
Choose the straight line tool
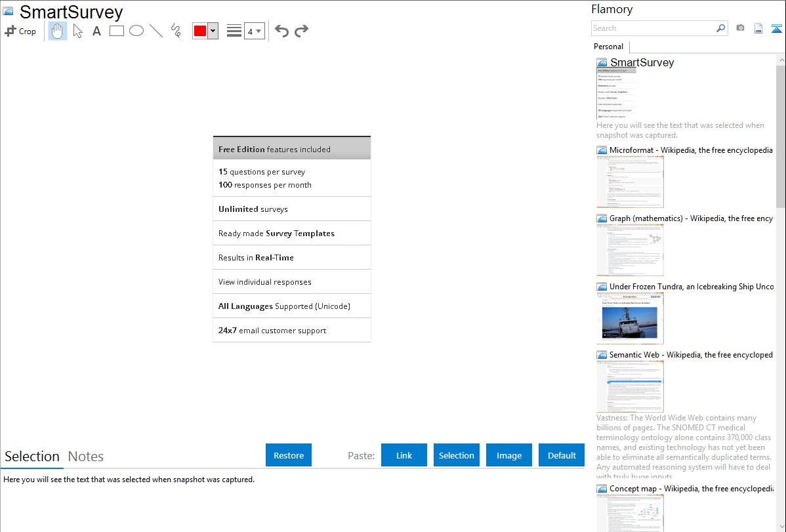156,31
